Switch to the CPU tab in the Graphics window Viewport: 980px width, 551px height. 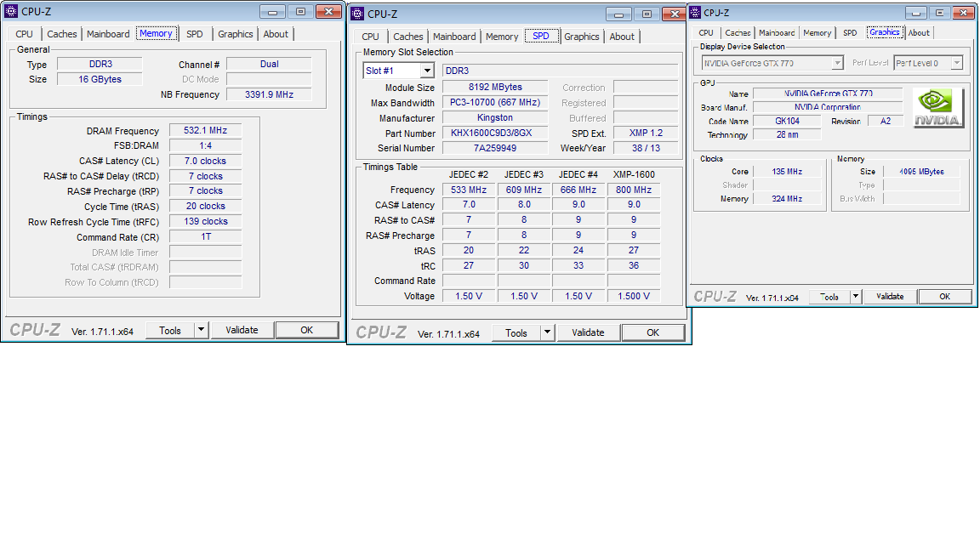pyautogui.click(x=706, y=32)
